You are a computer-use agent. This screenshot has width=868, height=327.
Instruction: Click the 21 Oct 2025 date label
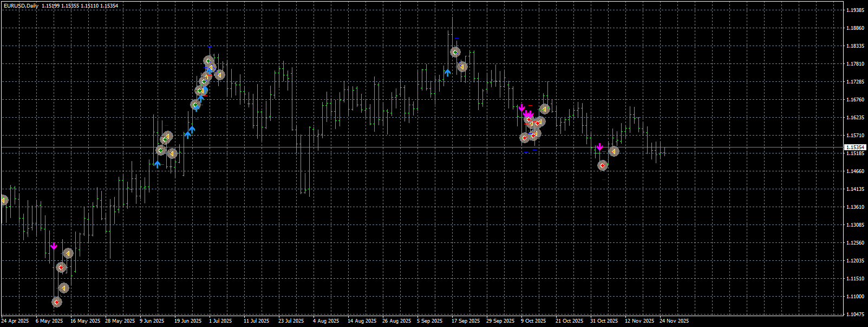tap(570, 321)
